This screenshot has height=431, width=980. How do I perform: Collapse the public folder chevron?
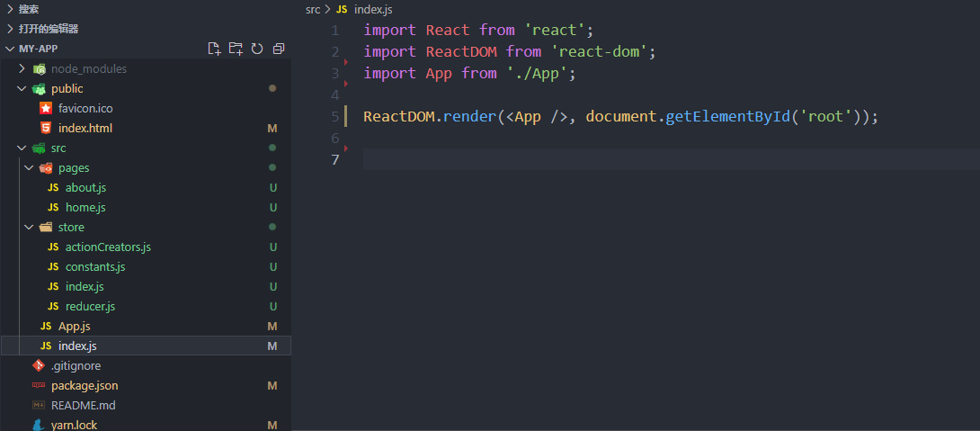pos(22,89)
